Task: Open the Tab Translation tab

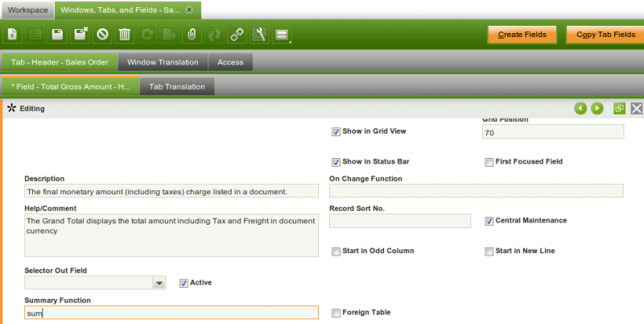Action: tap(176, 87)
